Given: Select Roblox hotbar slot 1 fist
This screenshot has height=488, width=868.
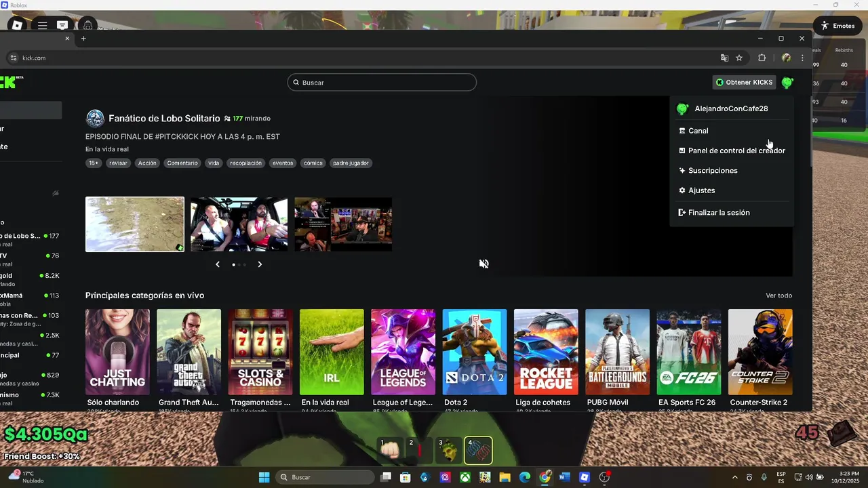Looking at the screenshot, I should click(x=391, y=451).
